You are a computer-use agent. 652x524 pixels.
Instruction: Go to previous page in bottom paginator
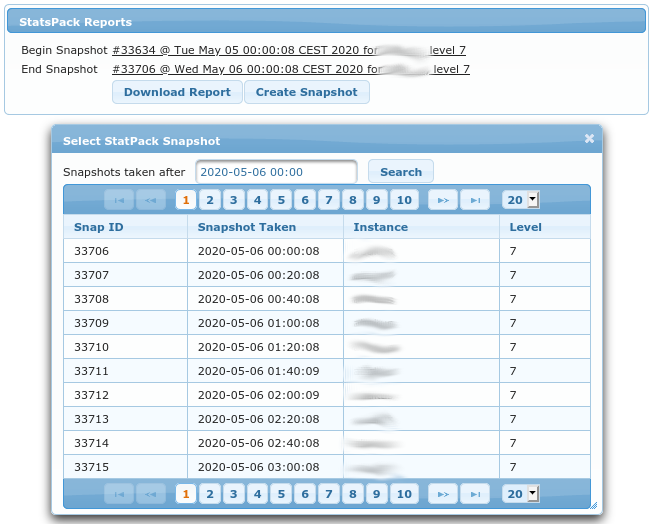click(151, 494)
